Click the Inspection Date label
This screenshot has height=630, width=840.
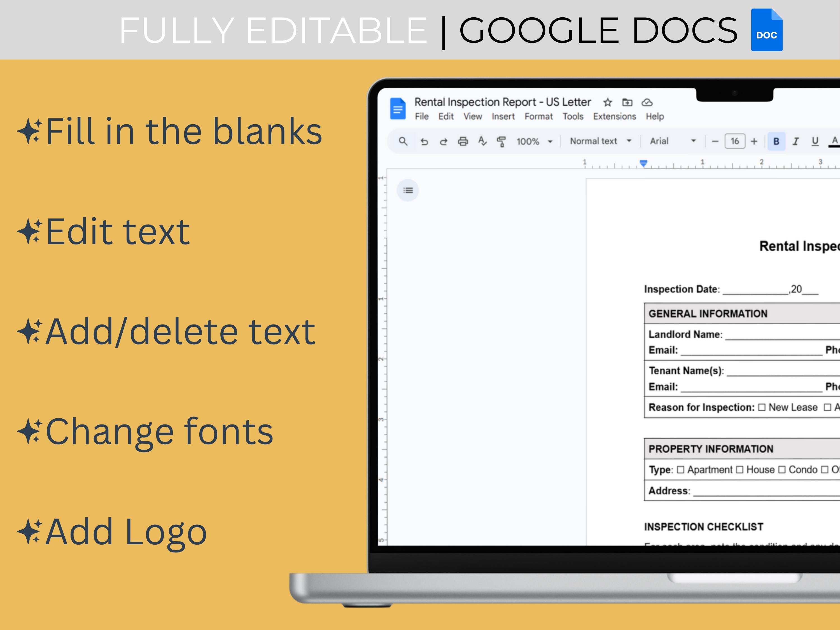[x=682, y=289]
